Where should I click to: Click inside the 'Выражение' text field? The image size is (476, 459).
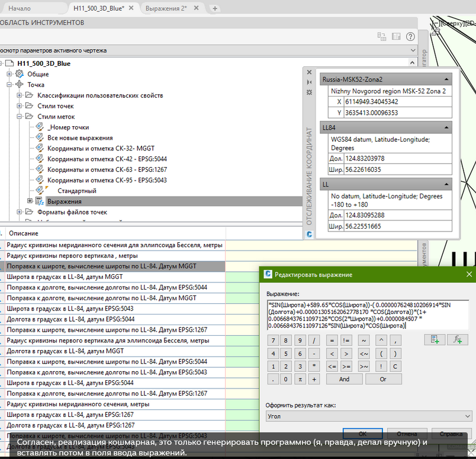pyautogui.click(x=367, y=314)
